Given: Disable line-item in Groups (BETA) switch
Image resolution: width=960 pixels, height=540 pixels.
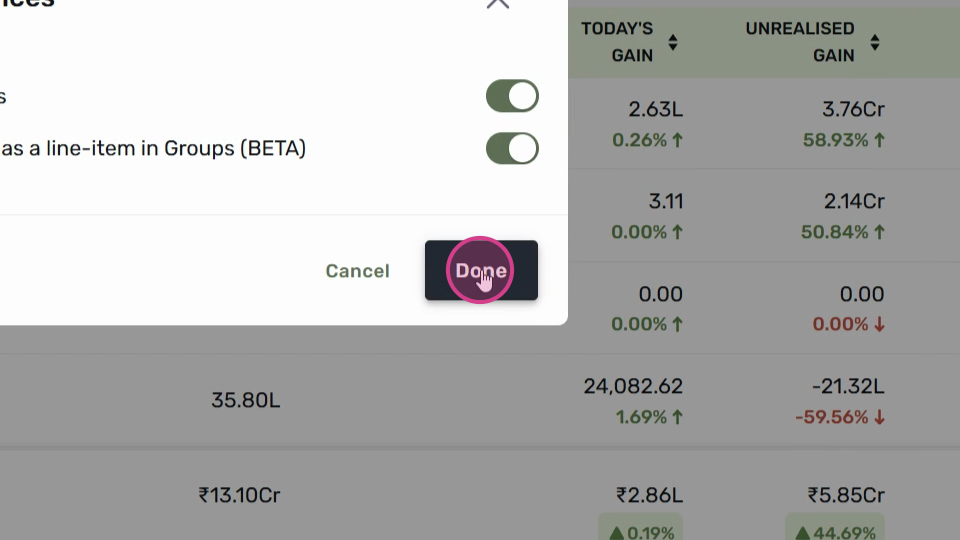Looking at the screenshot, I should point(512,149).
